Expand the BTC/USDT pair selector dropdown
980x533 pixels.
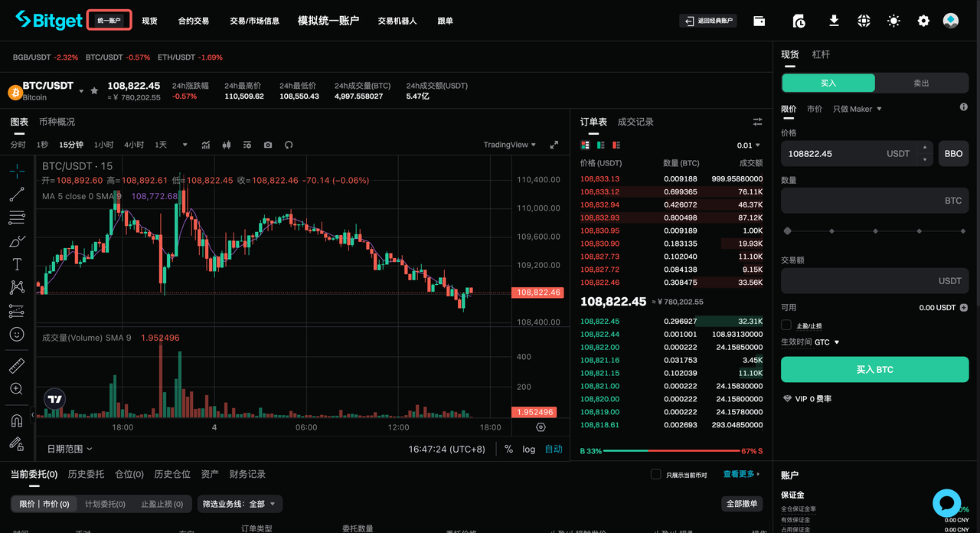81,91
